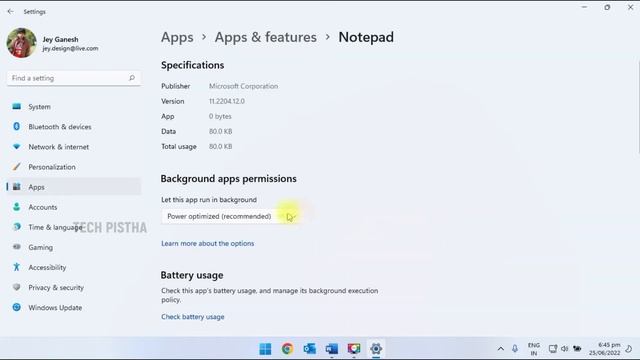Open the Power optimized background dropdown

click(230, 216)
